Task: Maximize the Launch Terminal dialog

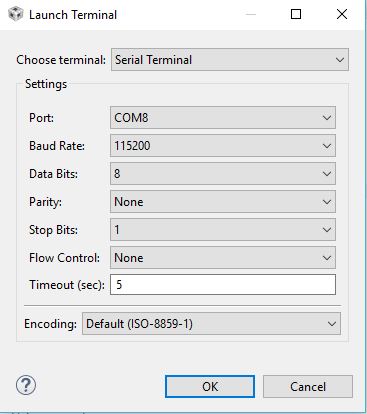Action: (x=296, y=14)
